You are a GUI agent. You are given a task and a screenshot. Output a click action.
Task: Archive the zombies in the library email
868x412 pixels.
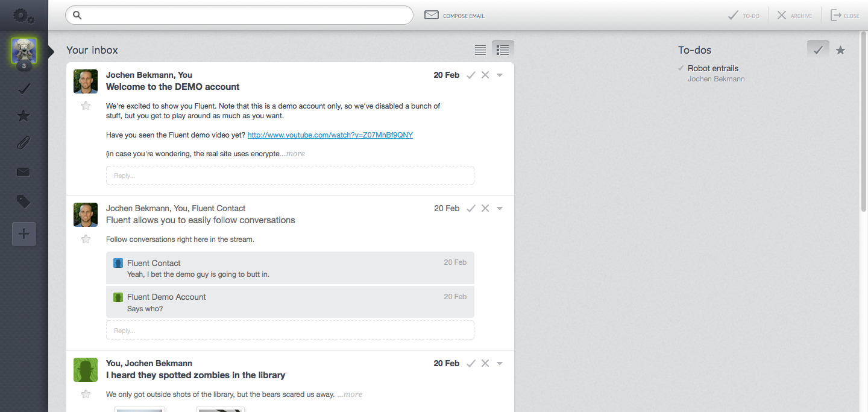point(485,363)
